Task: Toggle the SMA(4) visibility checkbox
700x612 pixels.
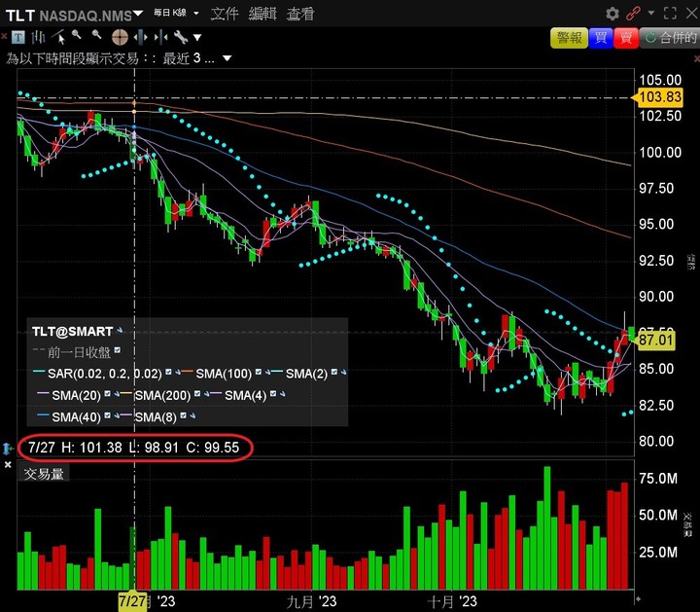Action: 273,393
